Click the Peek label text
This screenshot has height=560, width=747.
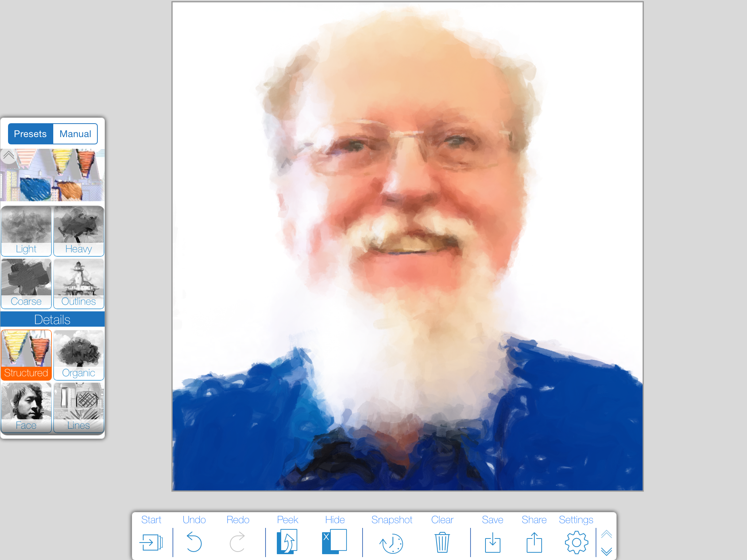click(x=287, y=520)
